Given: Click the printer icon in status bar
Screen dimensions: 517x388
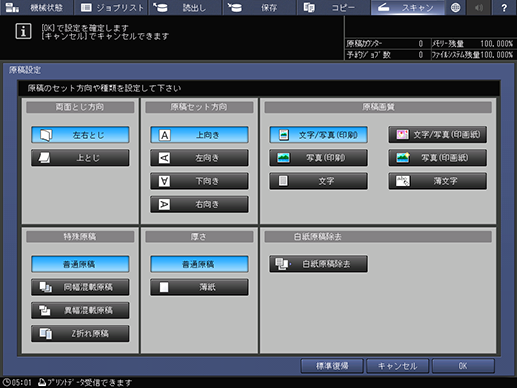Looking at the screenshot, I should (x=42, y=382).
